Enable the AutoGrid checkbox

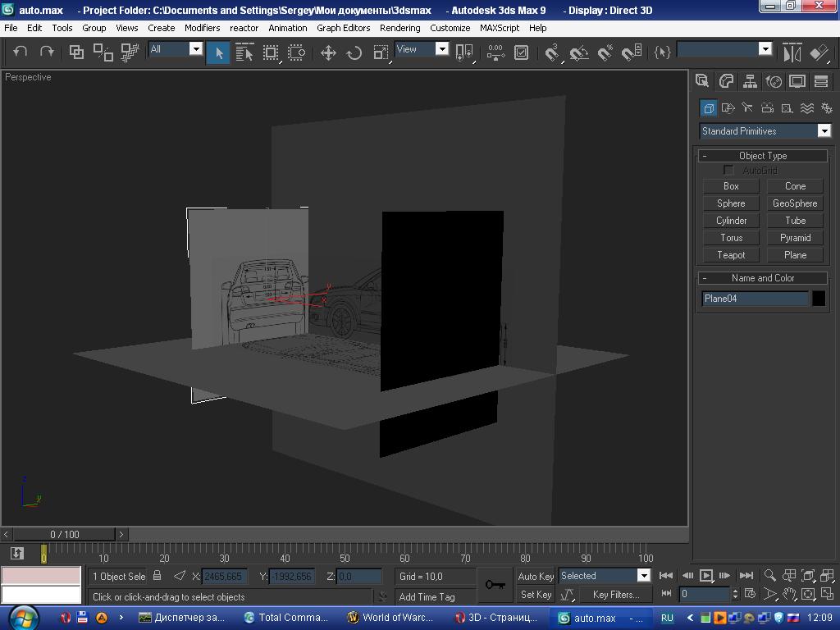[728, 170]
